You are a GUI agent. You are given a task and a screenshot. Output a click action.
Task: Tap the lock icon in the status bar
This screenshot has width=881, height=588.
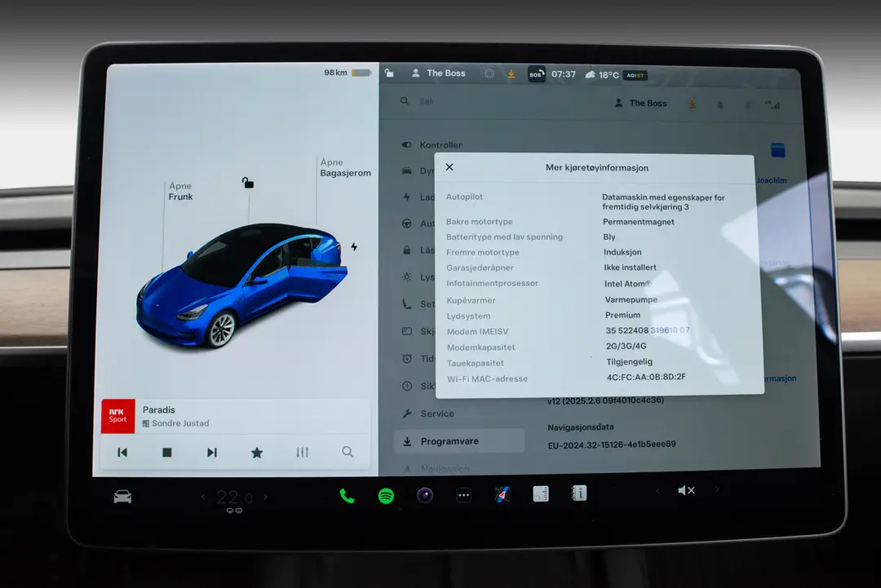(389, 73)
